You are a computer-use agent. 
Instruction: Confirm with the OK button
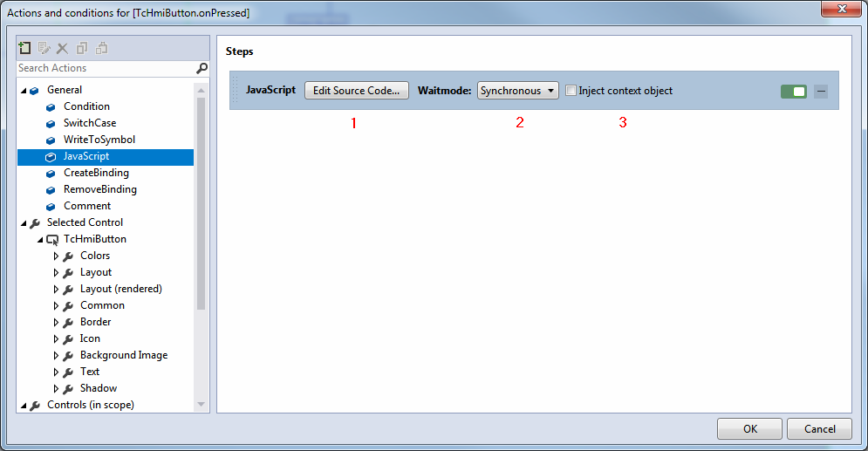click(749, 429)
